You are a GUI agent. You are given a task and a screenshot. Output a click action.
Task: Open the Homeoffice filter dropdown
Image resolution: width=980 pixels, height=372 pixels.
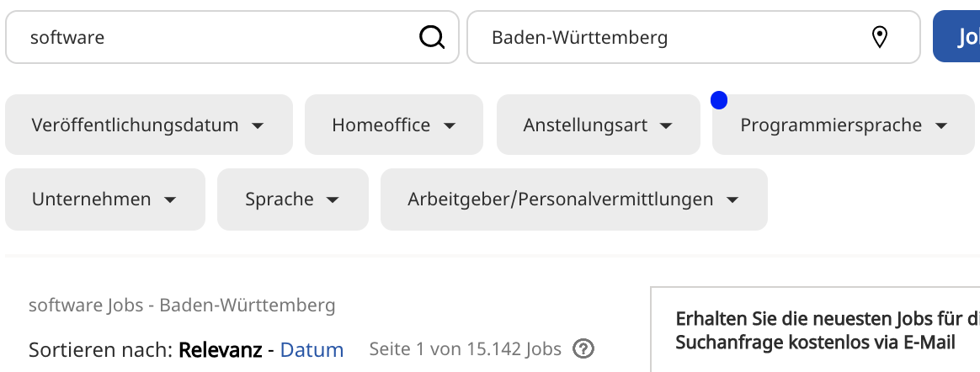tap(393, 125)
